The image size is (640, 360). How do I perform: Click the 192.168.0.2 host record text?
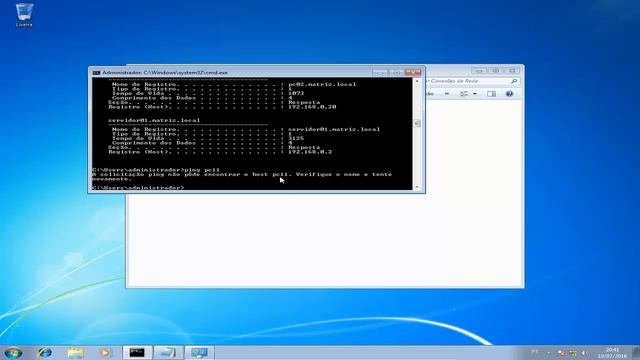(x=310, y=152)
